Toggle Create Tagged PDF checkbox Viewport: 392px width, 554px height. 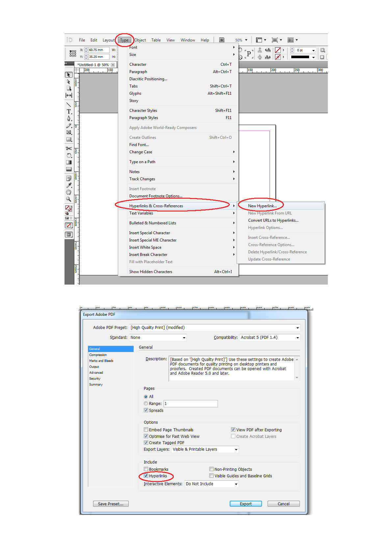click(x=146, y=442)
